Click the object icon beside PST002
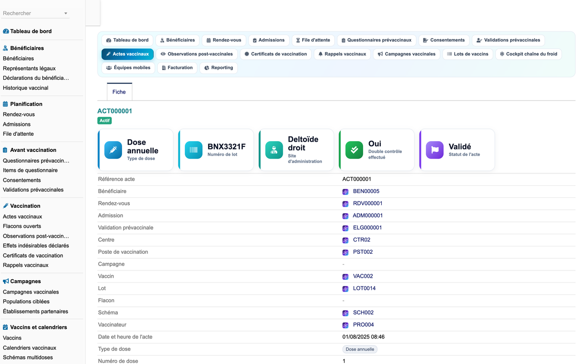Viewport: 588px width, 364px height. click(345, 252)
